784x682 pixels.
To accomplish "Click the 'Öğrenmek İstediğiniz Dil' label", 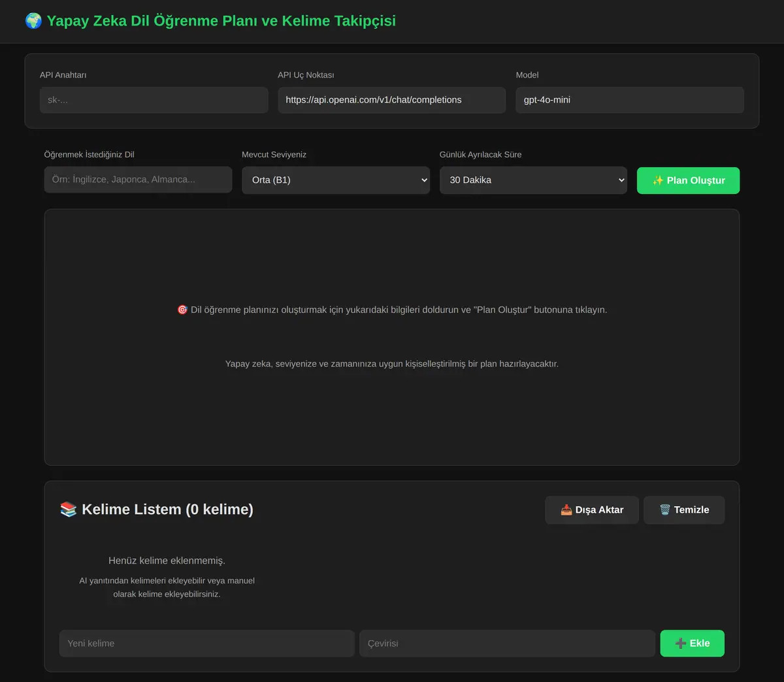I will click(x=90, y=155).
